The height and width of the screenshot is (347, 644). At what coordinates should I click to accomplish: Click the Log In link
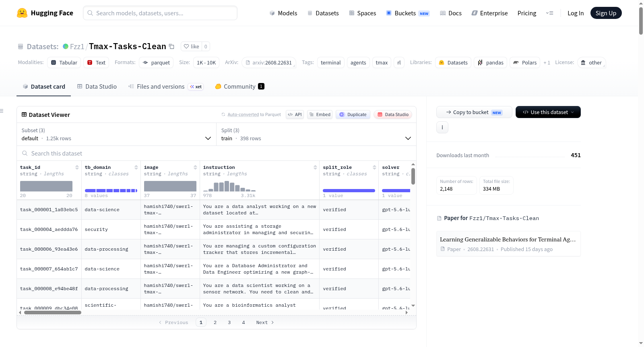[576, 13]
